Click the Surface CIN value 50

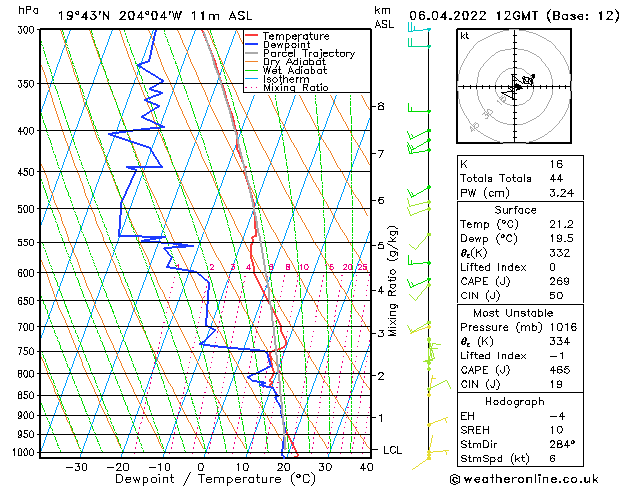point(556,296)
